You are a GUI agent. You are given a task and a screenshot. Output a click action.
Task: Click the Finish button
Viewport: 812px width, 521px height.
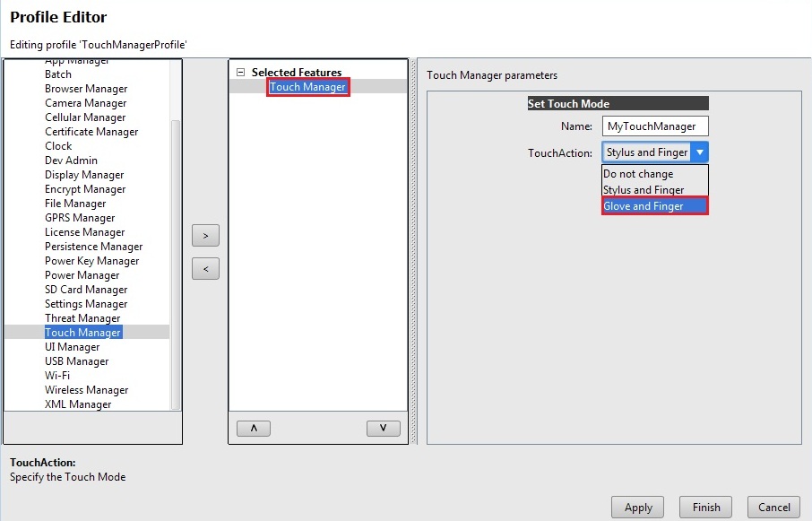coord(705,508)
